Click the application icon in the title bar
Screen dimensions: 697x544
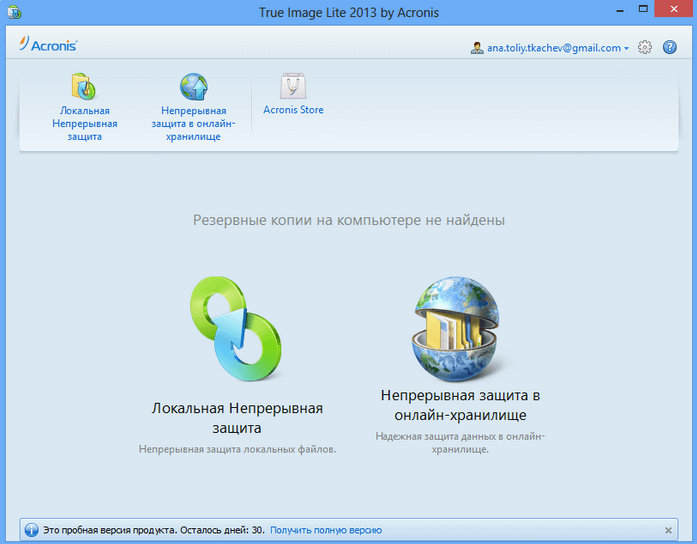click(14, 12)
